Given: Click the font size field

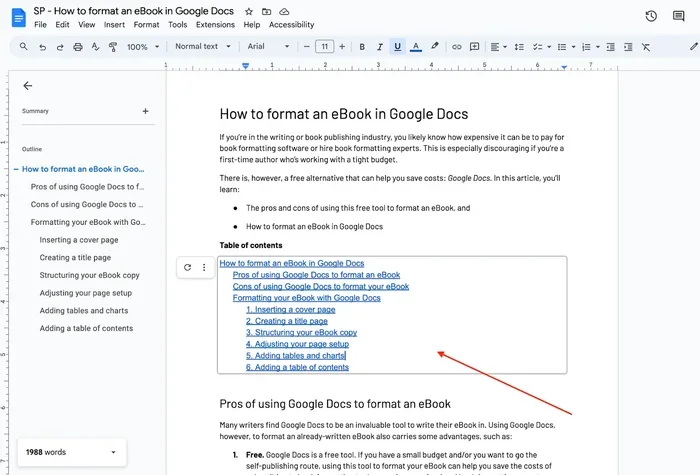Looking at the screenshot, I should tap(325, 46).
